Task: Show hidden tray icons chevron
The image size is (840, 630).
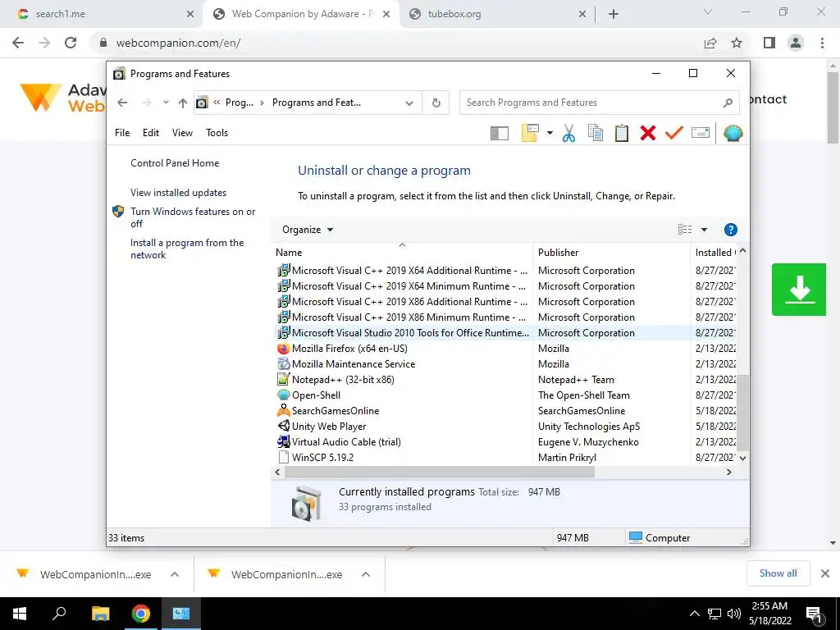Action: point(694,614)
